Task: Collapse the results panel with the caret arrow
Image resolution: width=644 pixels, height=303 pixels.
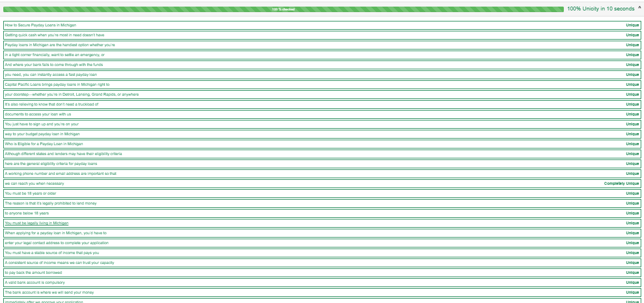Action: (640, 8)
